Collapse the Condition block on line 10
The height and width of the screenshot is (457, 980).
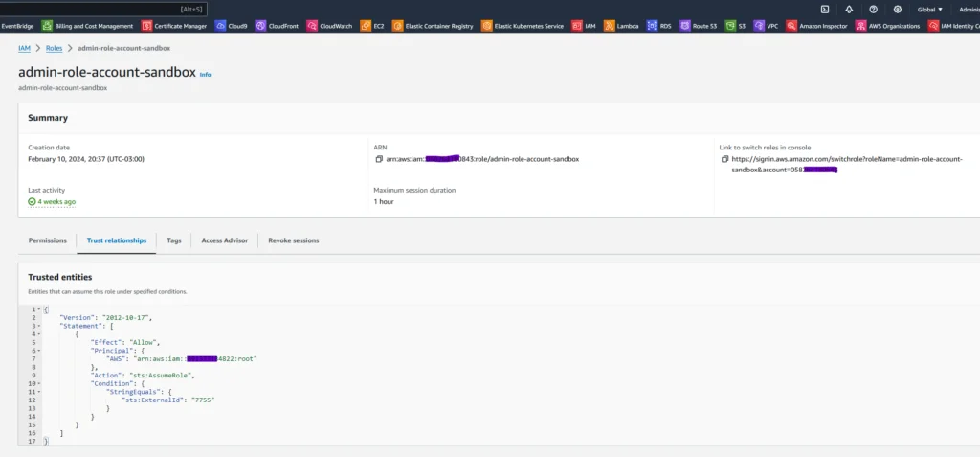pyautogui.click(x=39, y=383)
